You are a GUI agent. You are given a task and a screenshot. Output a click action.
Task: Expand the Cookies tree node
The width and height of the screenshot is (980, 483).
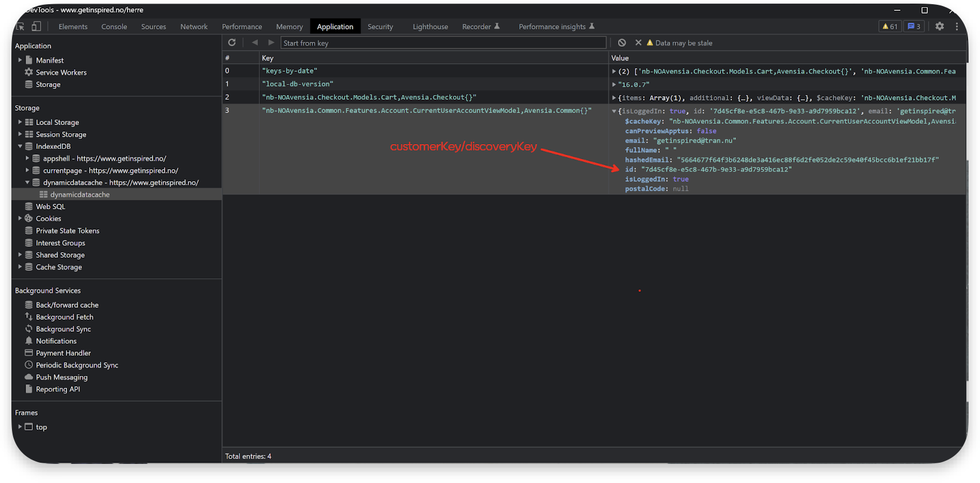[x=20, y=218]
